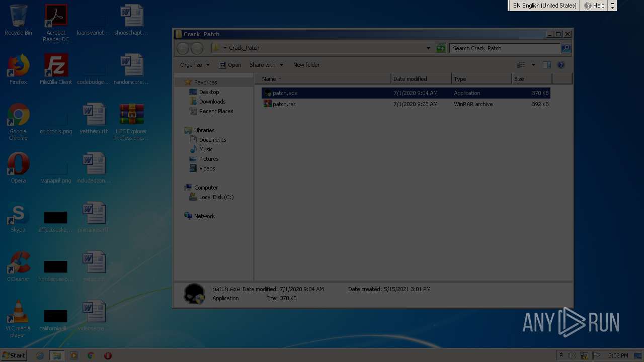Image resolution: width=644 pixels, height=362 pixels.
Task: Open Explorer help icon
Action: (561, 65)
